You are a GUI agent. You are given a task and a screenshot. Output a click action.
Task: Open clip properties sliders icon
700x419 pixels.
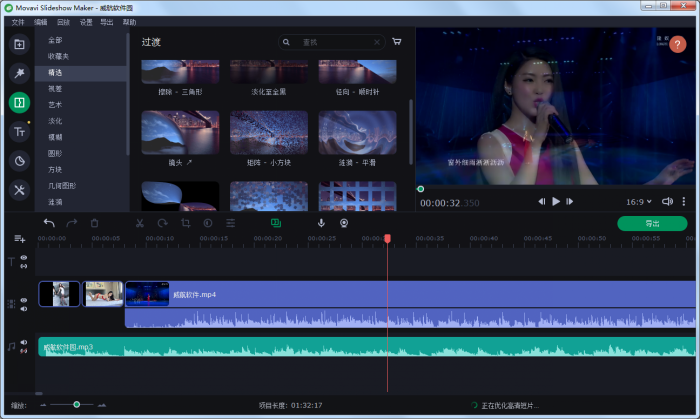[230, 223]
